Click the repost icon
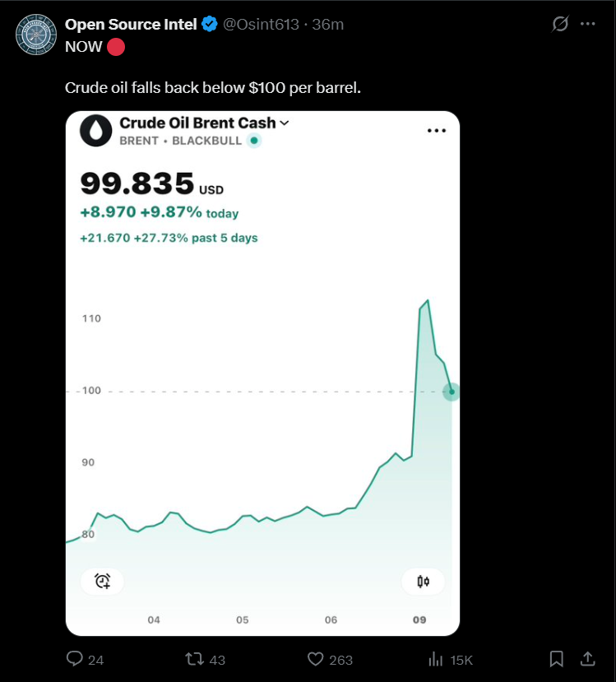Image resolution: width=616 pixels, height=682 pixels. [x=194, y=659]
